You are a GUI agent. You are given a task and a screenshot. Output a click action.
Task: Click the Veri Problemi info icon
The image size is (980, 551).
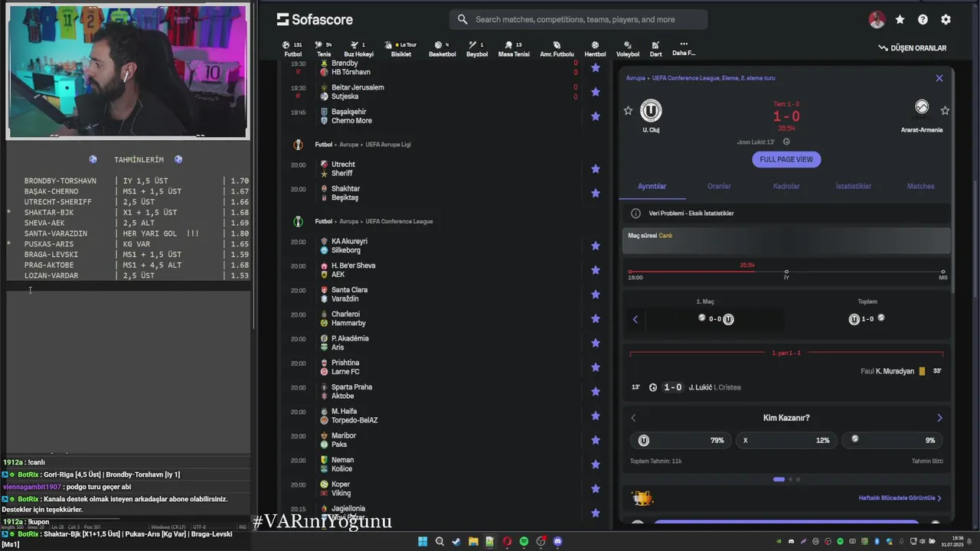pyautogui.click(x=635, y=214)
